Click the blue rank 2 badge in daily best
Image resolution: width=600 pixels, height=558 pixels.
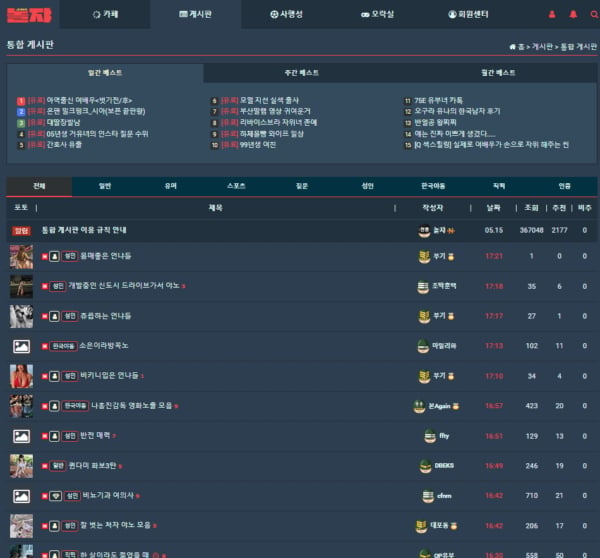[21, 112]
